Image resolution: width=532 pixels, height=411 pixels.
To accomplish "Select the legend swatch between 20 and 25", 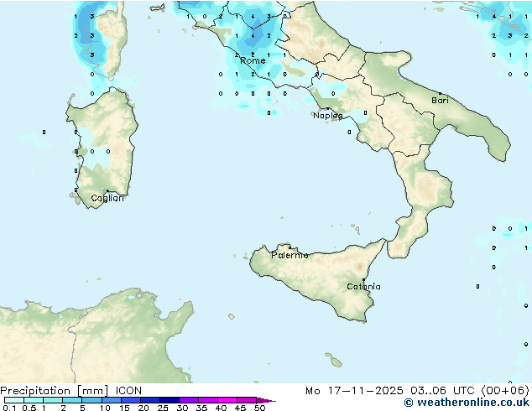I will pos(149,400).
